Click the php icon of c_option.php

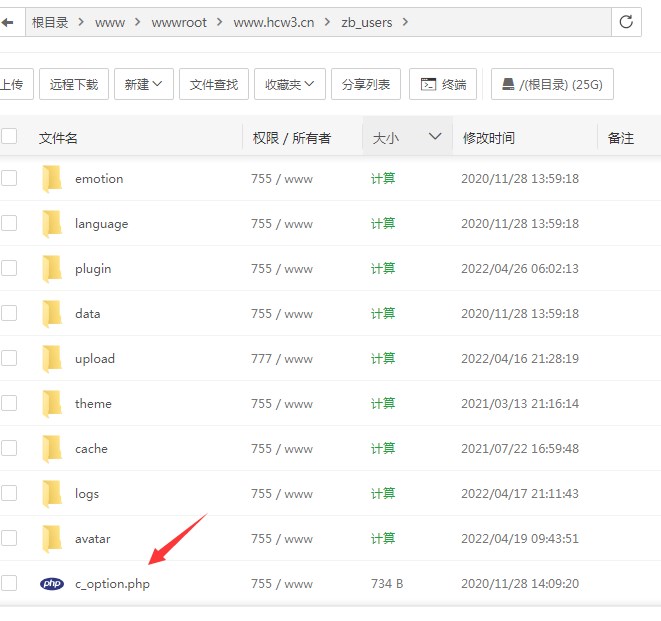(x=52, y=583)
